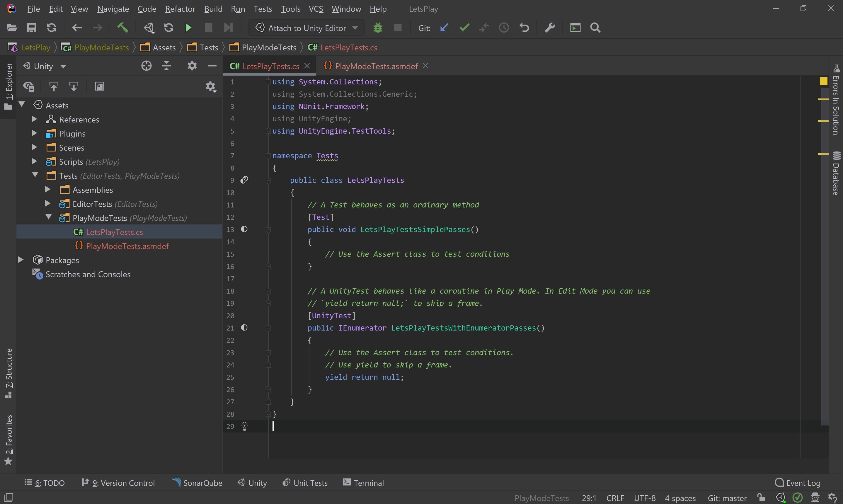Click the Open folder toolbar icon
843x504 pixels.
[x=12, y=28]
